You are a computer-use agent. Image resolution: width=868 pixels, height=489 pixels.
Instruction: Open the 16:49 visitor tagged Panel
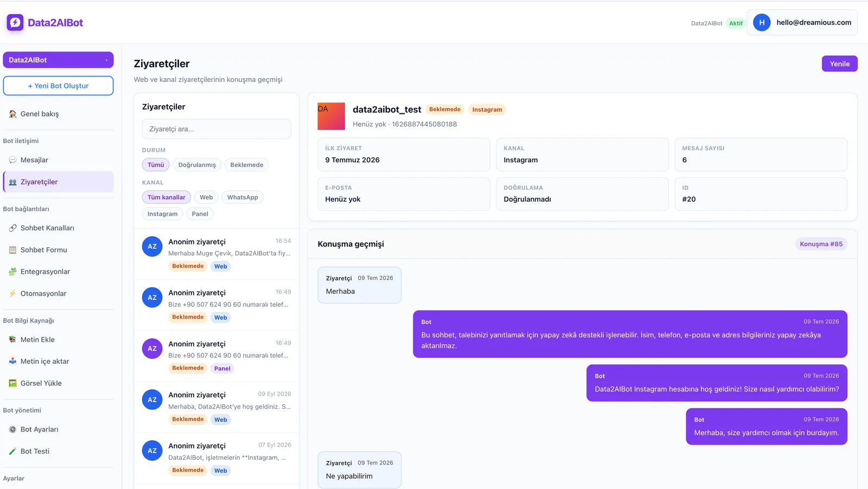pos(216,356)
